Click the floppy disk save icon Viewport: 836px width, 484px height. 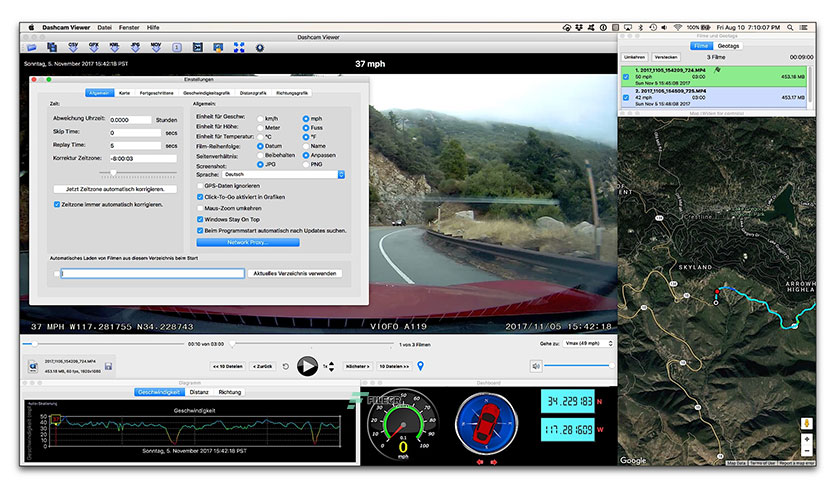[x=108, y=366]
